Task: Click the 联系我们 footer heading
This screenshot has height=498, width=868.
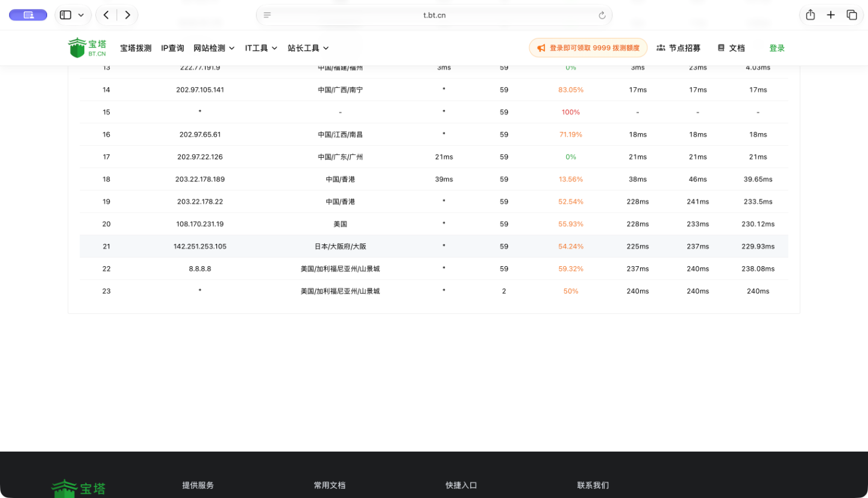Action: pyautogui.click(x=593, y=485)
